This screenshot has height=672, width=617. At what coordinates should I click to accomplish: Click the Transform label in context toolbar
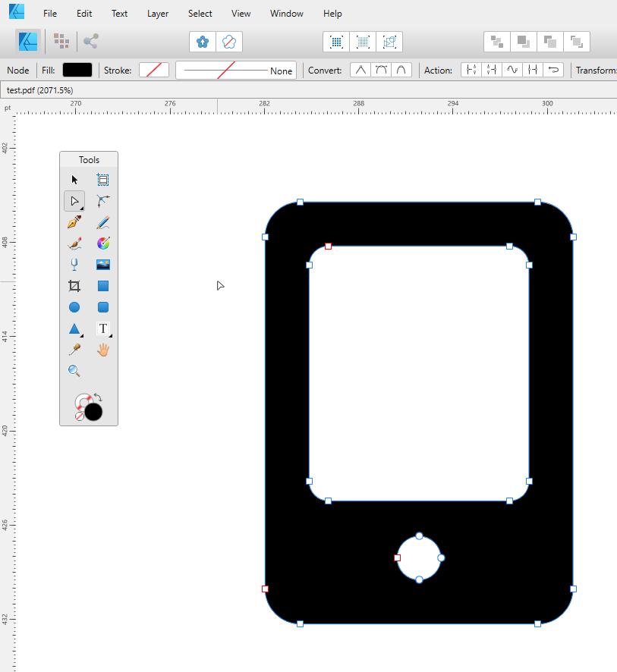[596, 71]
